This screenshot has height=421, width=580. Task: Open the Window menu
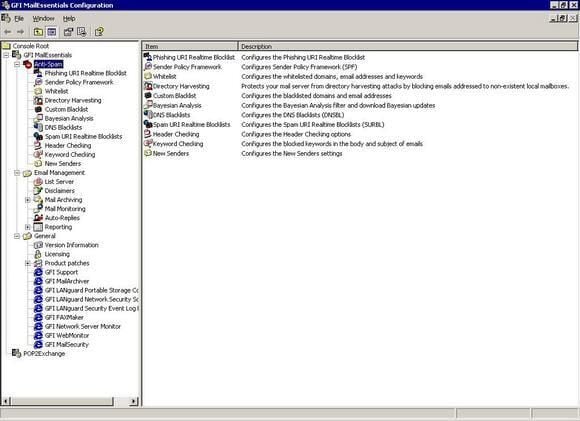[43, 18]
